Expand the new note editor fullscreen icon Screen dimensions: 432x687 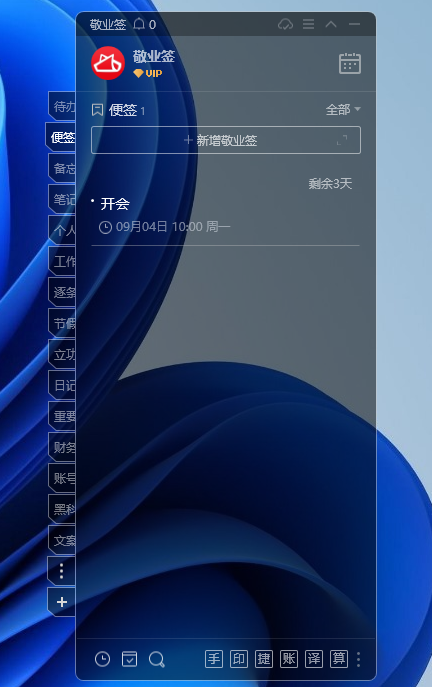(x=342, y=140)
